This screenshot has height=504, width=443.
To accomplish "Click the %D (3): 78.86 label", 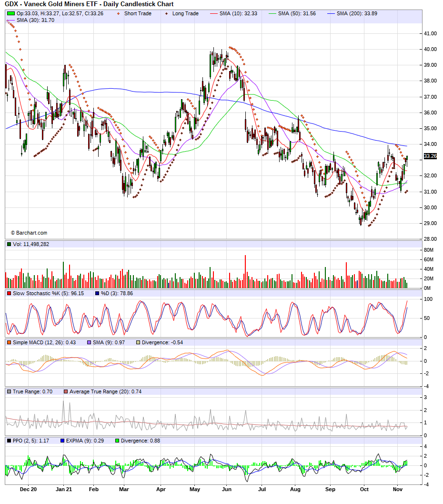I will click(x=117, y=293).
